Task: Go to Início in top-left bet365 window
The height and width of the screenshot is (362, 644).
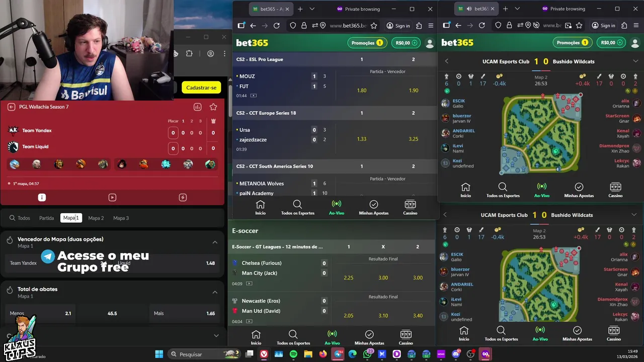Action: pos(260,207)
